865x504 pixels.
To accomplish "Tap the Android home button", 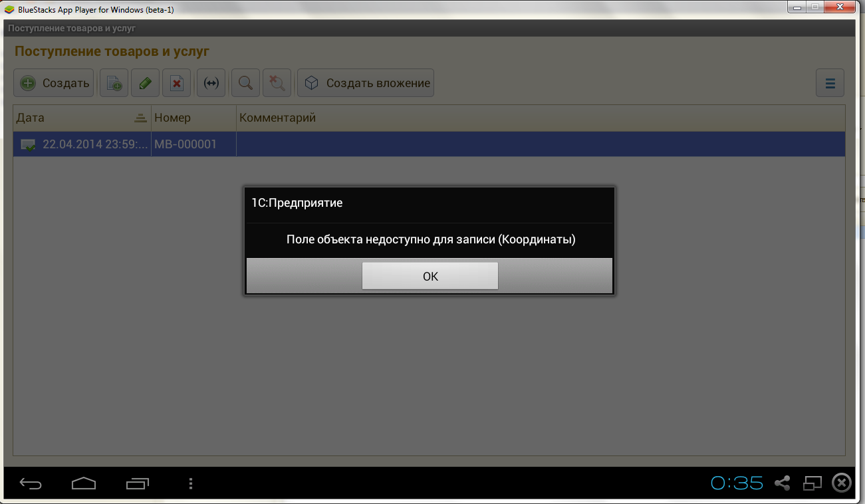I will pos(84,483).
